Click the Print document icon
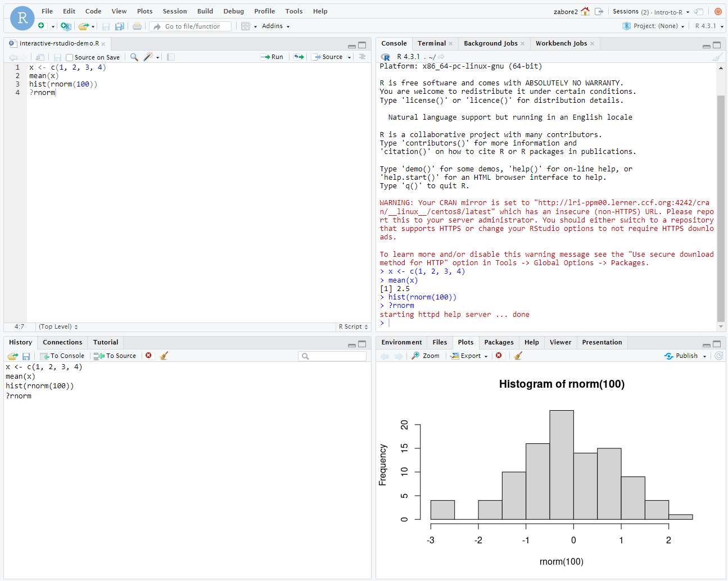Image resolution: width=728 pixels, height=581 pixels. 137,26
